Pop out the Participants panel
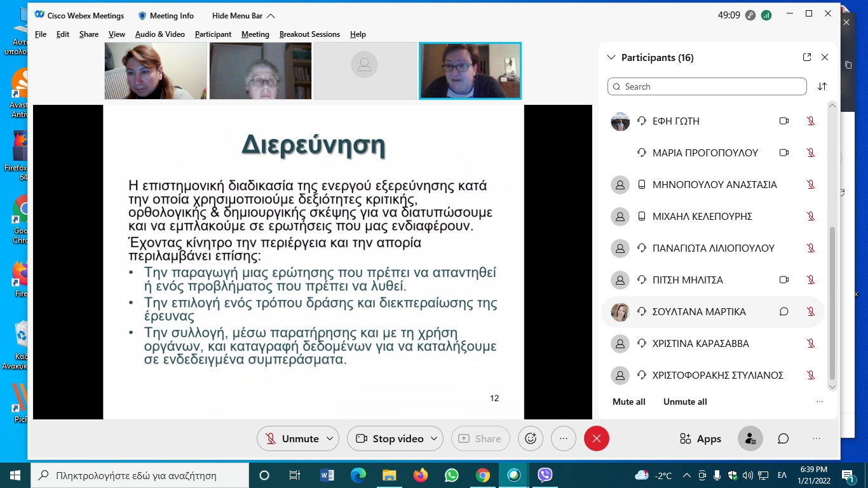The image size is (868, 488). click(x=807, y=57)
